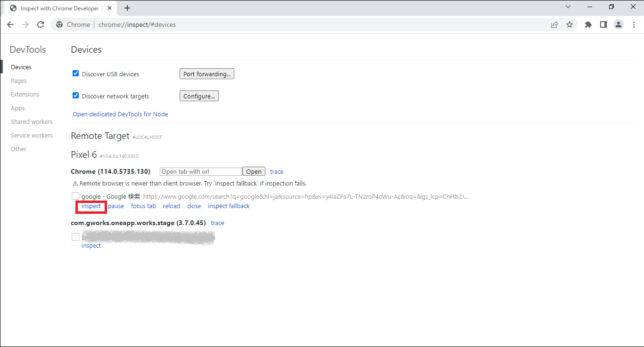Disable Discover USB devices checkbox
644x347 pixels.
pos(75,73)
